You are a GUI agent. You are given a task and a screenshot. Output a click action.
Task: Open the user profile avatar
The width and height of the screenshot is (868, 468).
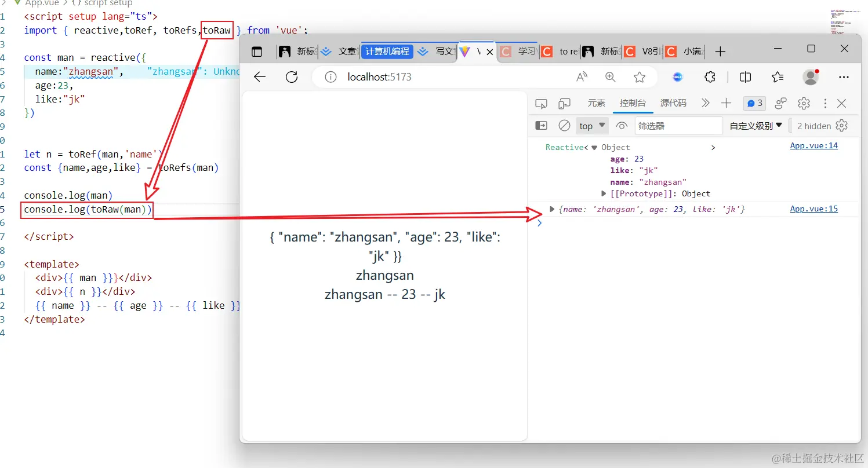pos(811,77)
